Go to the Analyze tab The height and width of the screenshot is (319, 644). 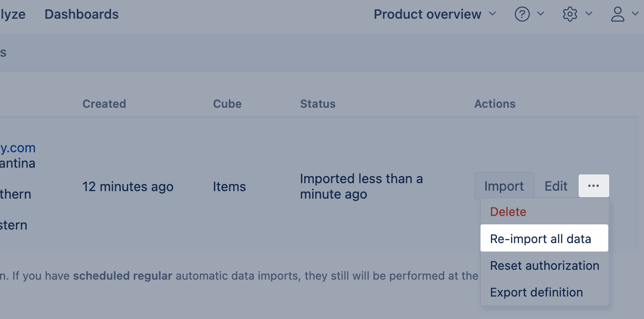pyautogui.click(x=13, y=15)
